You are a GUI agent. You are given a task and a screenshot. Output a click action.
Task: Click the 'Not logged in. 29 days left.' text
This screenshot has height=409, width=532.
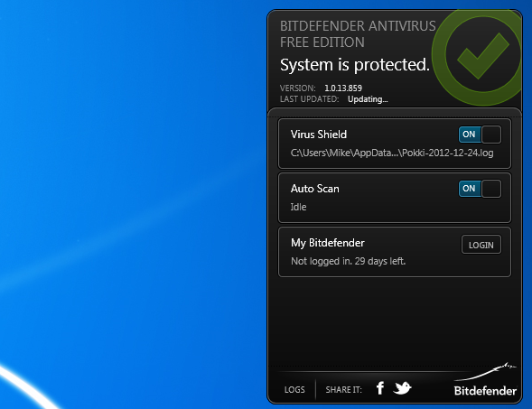(x=348, y=261)
